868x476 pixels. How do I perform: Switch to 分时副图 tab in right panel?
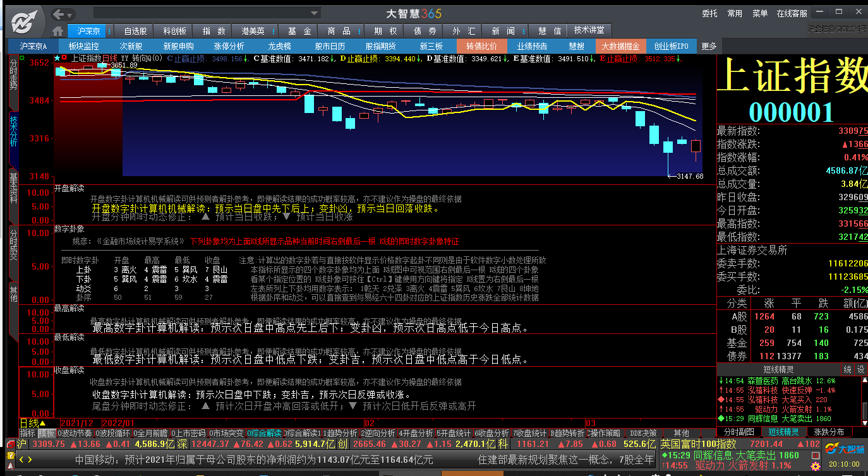click(x=738, y=432)
